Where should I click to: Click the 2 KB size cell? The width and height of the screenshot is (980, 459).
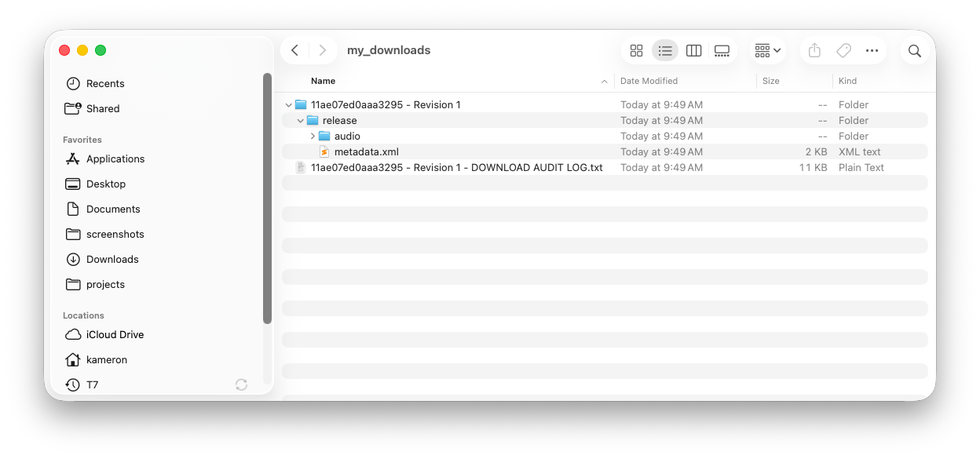point(816,151)
